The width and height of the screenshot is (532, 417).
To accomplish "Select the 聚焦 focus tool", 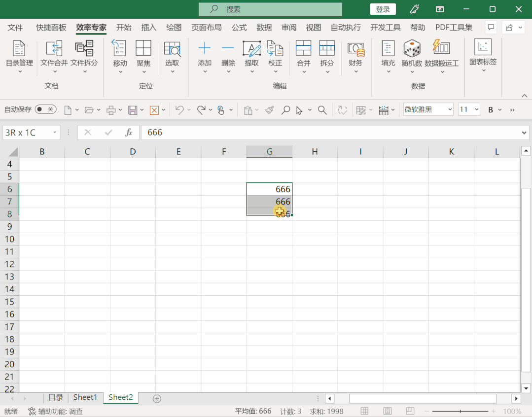I will click(143, 49).
